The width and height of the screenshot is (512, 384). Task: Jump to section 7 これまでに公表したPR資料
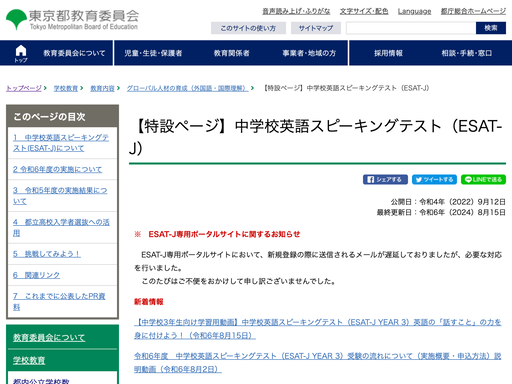click(x=59, y=301)
